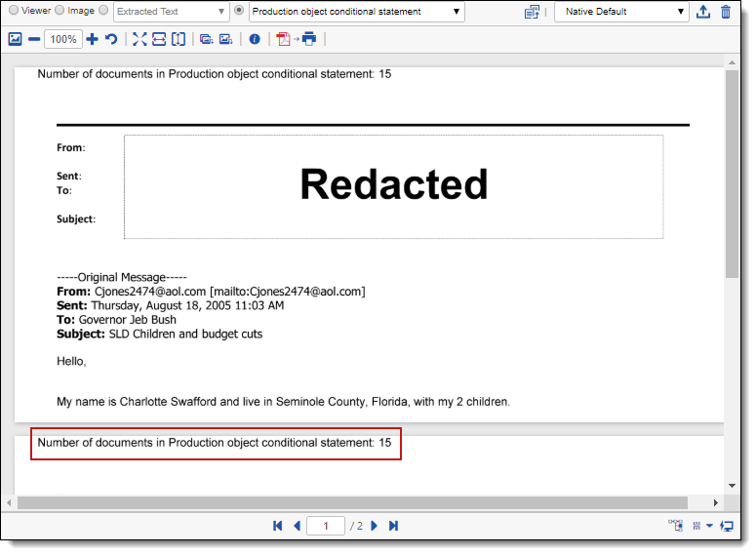This screenshot has width=756, height=555.
Task: Select the Viewer radio button
Action: [14, 10]
